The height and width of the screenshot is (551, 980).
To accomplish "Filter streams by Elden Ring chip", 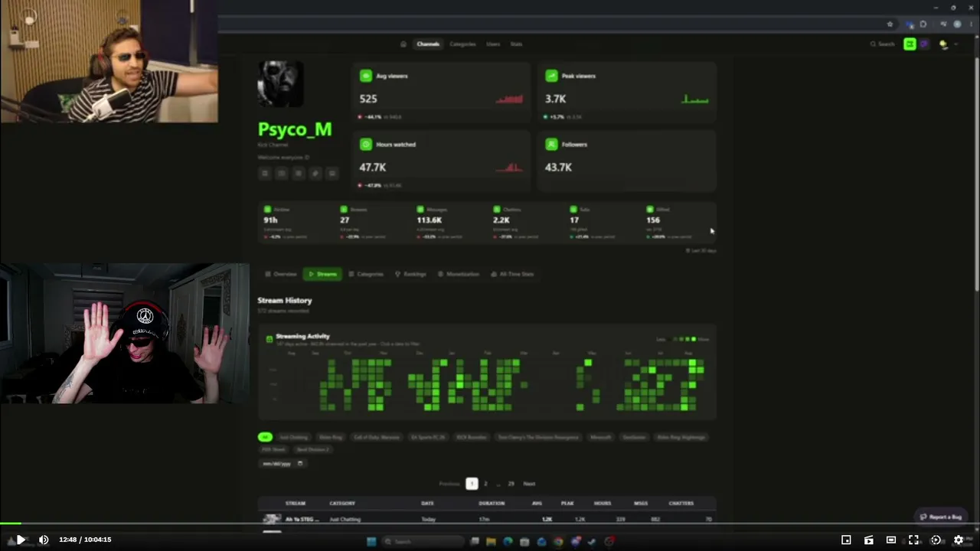I will click(331, 437).
